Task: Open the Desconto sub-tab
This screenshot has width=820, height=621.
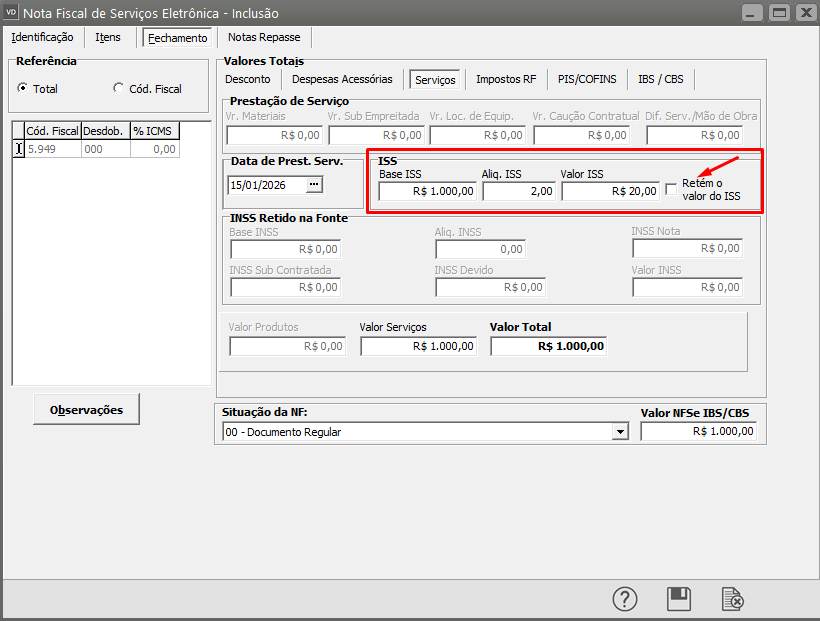Action: [248, 79]
